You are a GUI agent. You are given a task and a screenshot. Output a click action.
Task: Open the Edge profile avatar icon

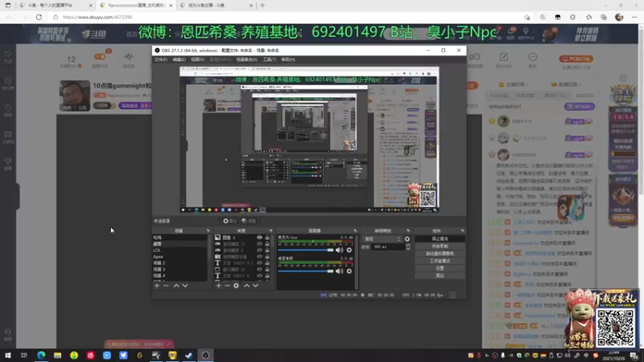pos(619,17)
